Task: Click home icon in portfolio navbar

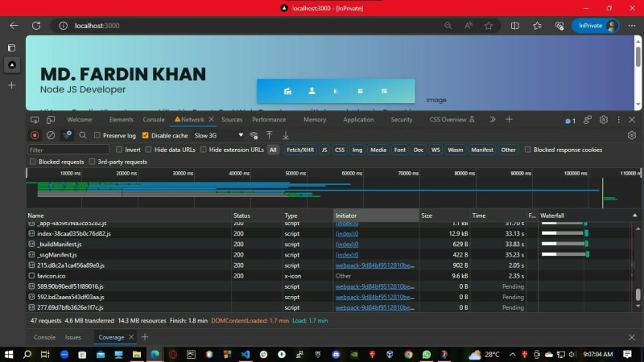Action: click(287, 91)
